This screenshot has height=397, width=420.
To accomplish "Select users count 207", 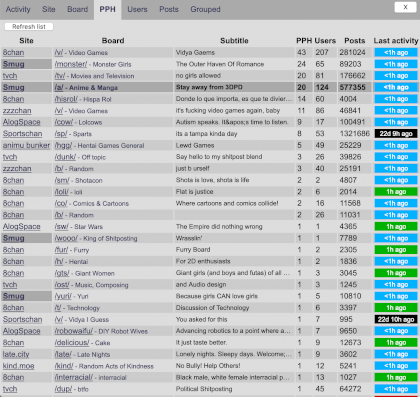I will click(x=322, y=52).
